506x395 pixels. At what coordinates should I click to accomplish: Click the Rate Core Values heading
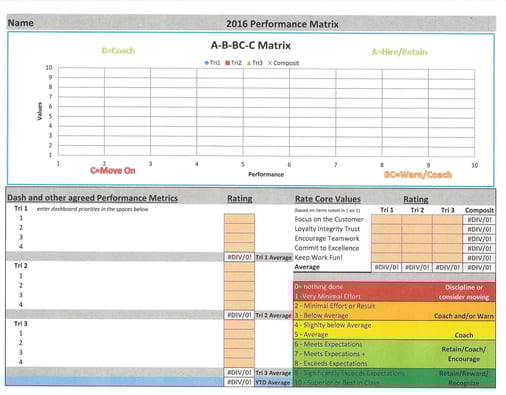tap(328, 199)
